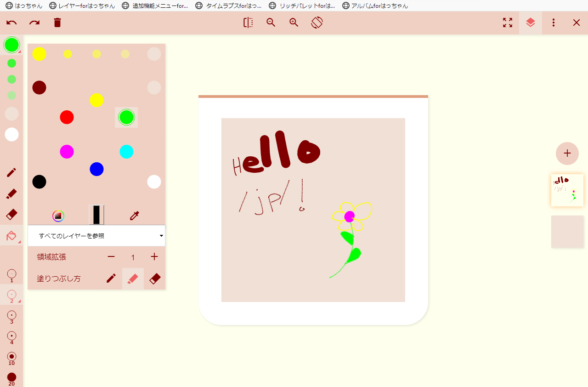The width and height of the screenshot is (588, 387).
Task: Close the drawing editor with the X
Action: click(577, 23)
